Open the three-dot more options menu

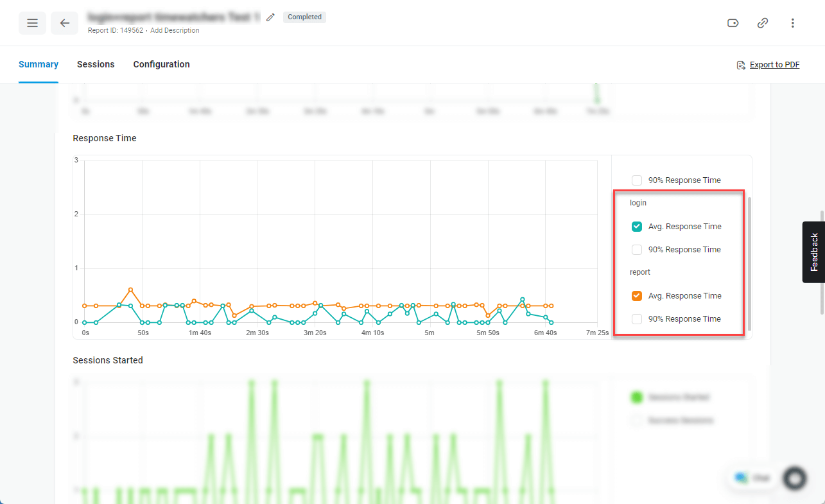(x=793, y=23)
